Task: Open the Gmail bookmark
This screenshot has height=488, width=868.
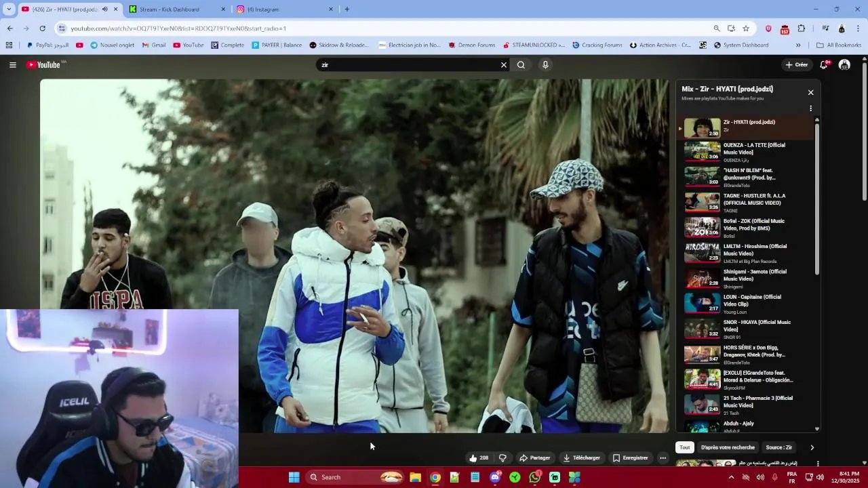Action: 154,45
